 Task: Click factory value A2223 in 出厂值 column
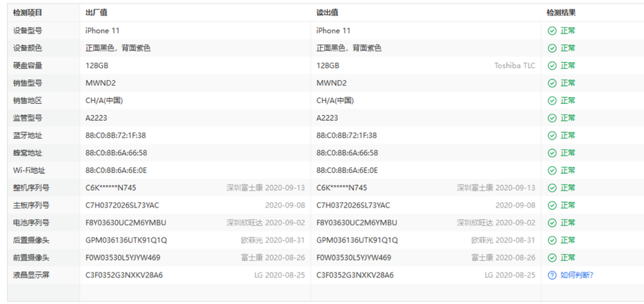click(97, 118)
